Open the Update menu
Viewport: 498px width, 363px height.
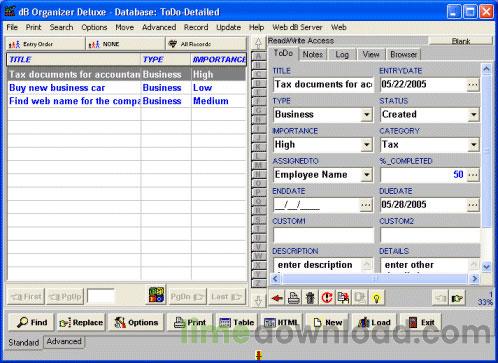point(228,27)
